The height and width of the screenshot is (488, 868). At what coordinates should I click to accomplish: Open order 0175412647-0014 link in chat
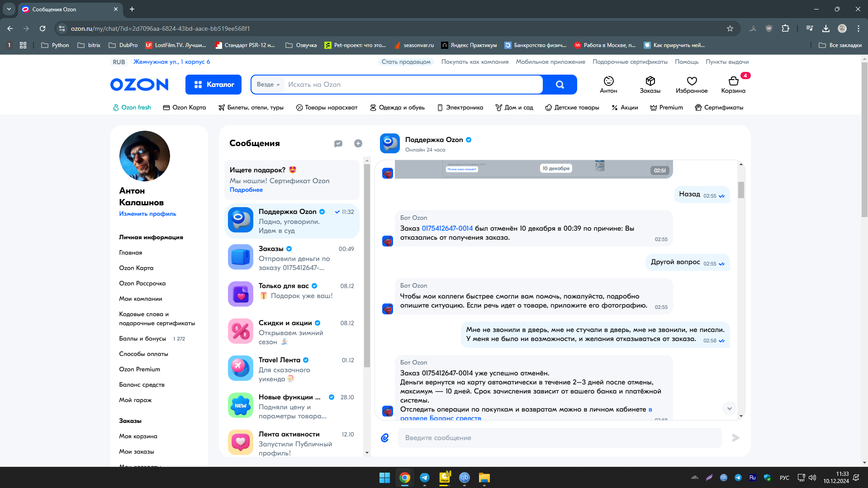click(447, 228)
